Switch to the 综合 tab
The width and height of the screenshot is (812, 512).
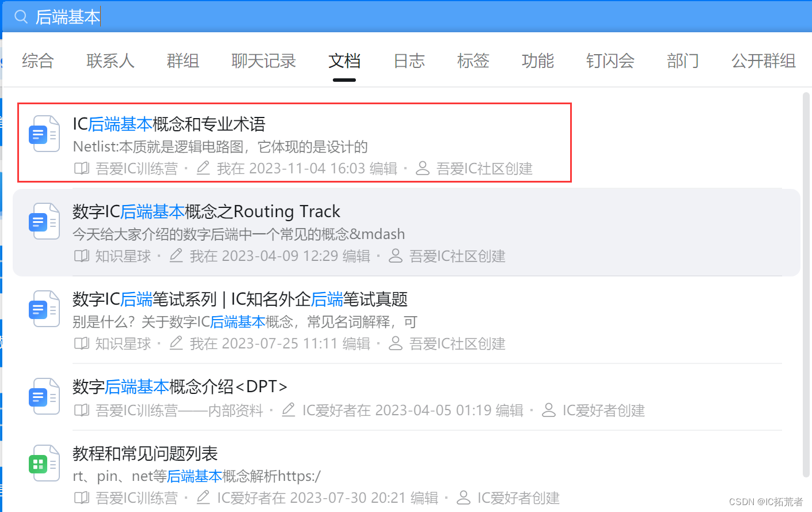click(38, 61)
